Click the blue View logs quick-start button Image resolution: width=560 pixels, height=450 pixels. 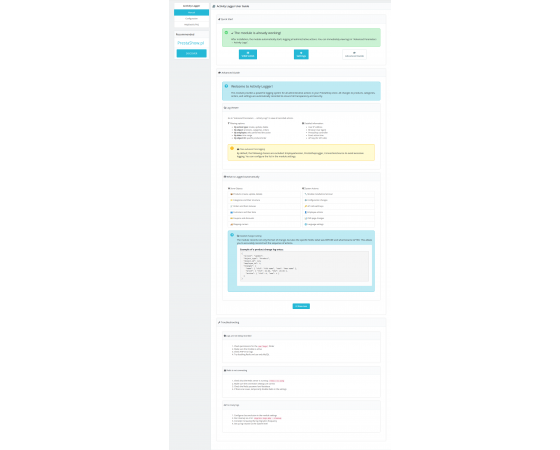click(x=248, y=54)
